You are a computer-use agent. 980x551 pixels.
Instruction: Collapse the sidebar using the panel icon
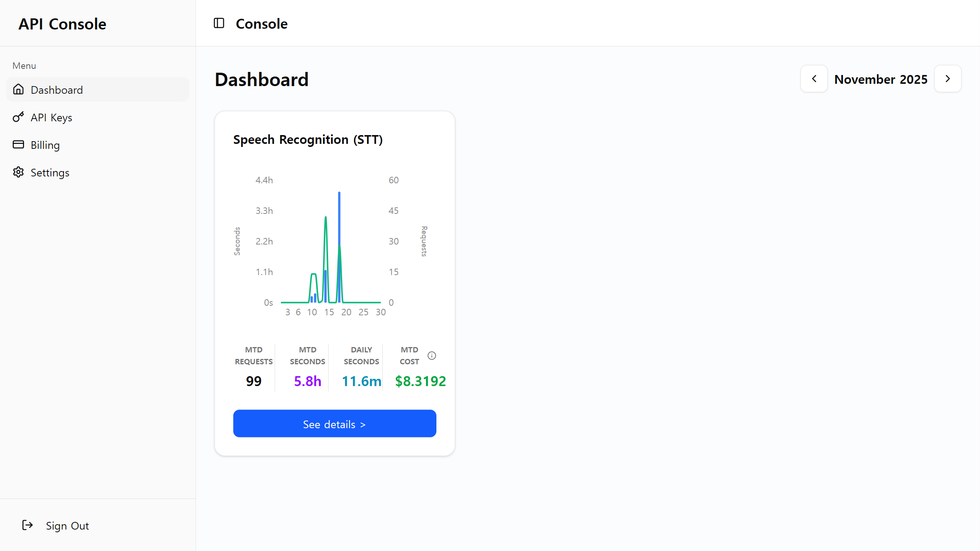point(219,23)
